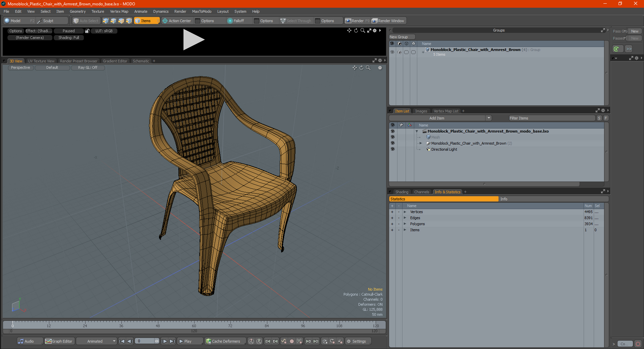Toggle visibility of Directional Light
The image size is (644, 349).
[x=392, y=149]
